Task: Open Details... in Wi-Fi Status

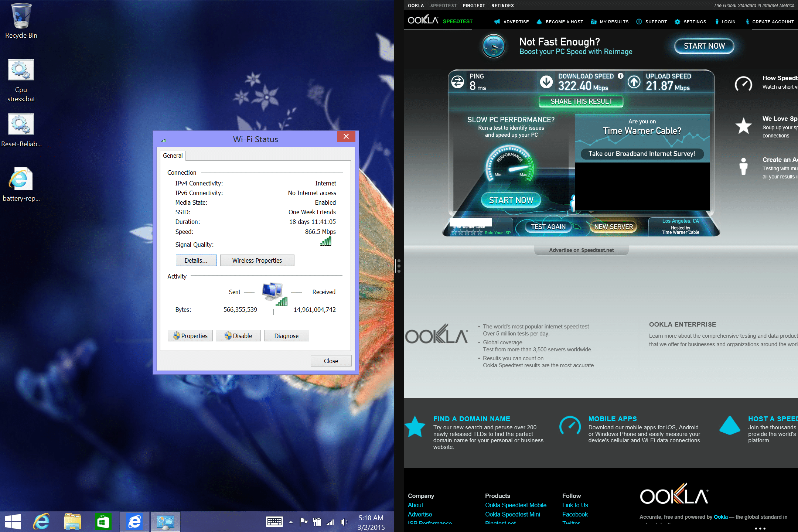Action: coord(196,260)
